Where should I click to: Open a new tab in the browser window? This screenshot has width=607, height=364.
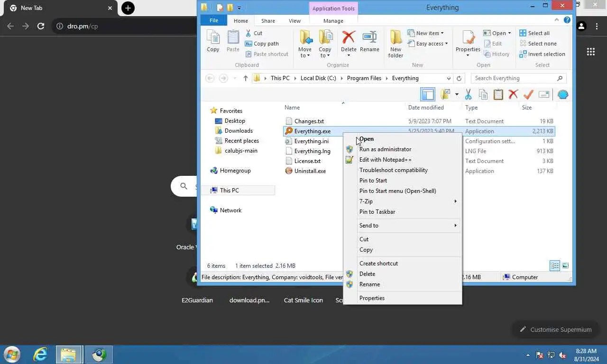coord(128,8)
